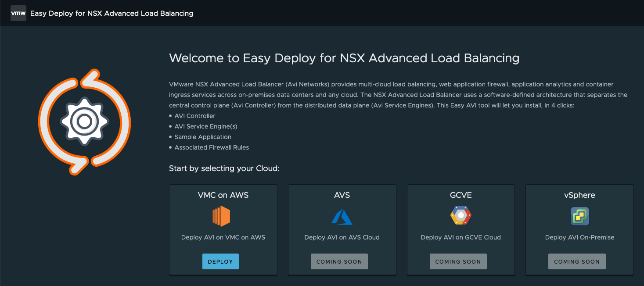Click the VMware logo in header
The height and width of the screenshot is (286, 644).
(18, 13)
